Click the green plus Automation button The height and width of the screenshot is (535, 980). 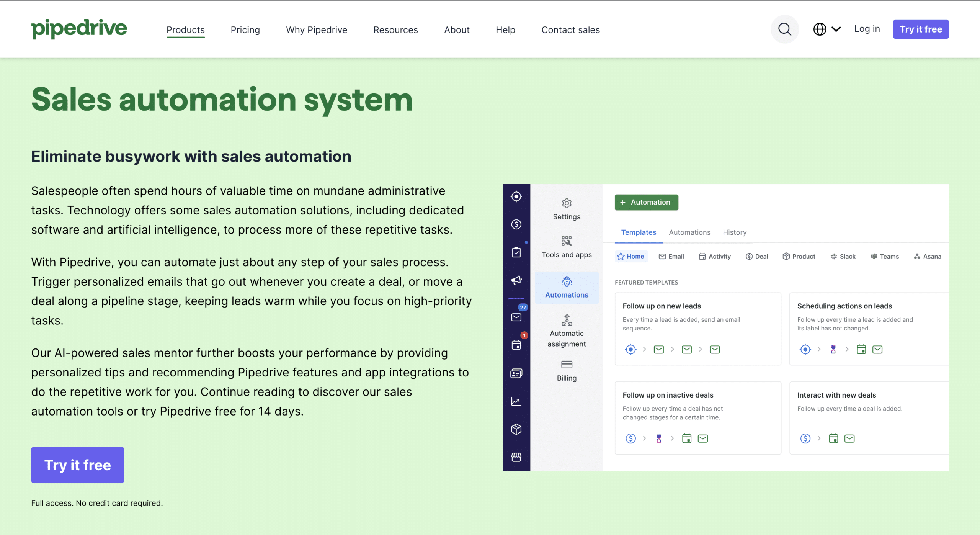pyautogui.click(x=646, y=202)
